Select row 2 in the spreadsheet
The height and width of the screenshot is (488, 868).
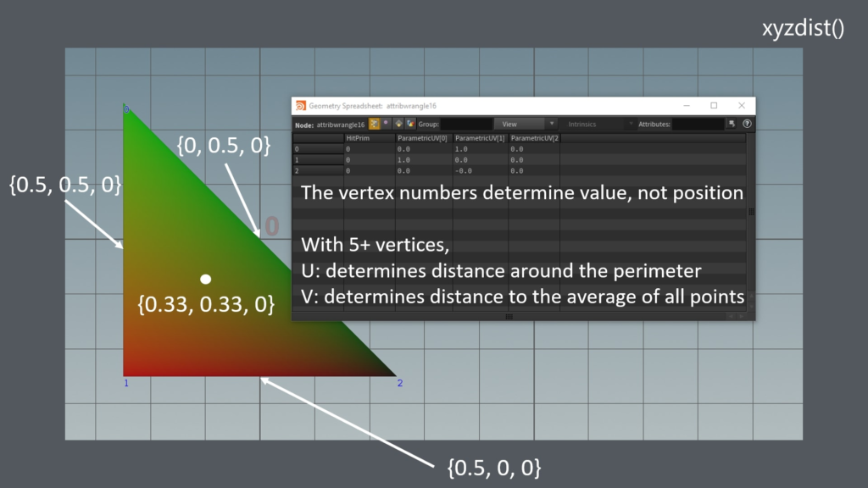tap(317, 170)
